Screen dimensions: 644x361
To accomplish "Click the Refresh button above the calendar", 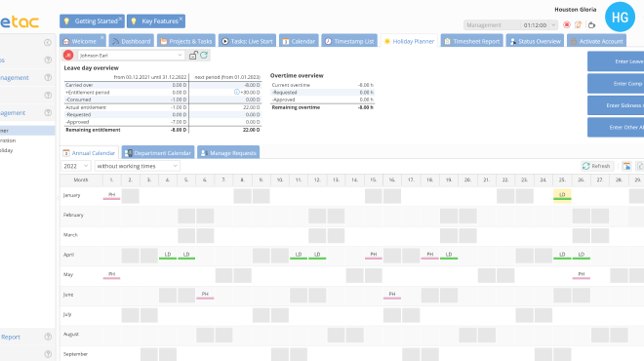I will point(597,166).
